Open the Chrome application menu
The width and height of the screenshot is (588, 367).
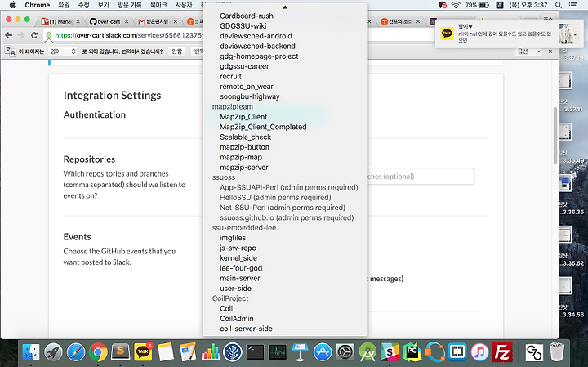(x=37, y=5)
